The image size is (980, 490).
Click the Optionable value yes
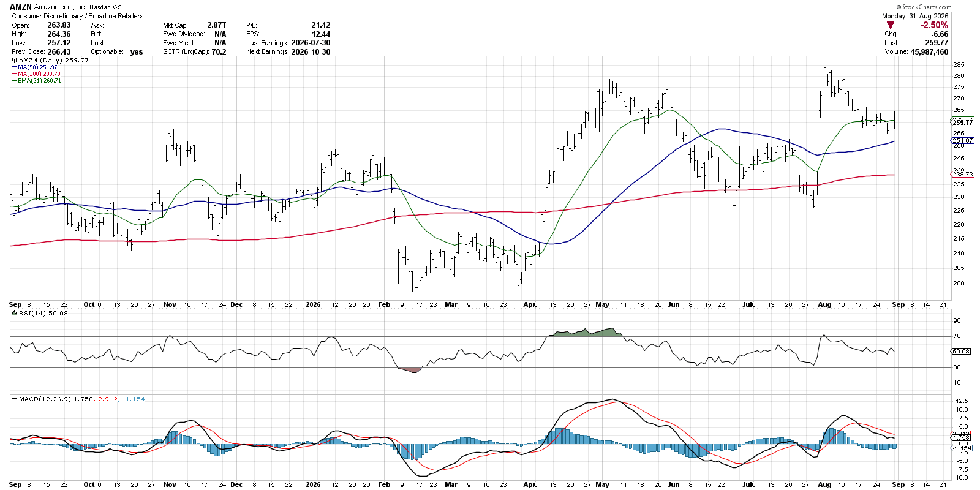point(137,52)
